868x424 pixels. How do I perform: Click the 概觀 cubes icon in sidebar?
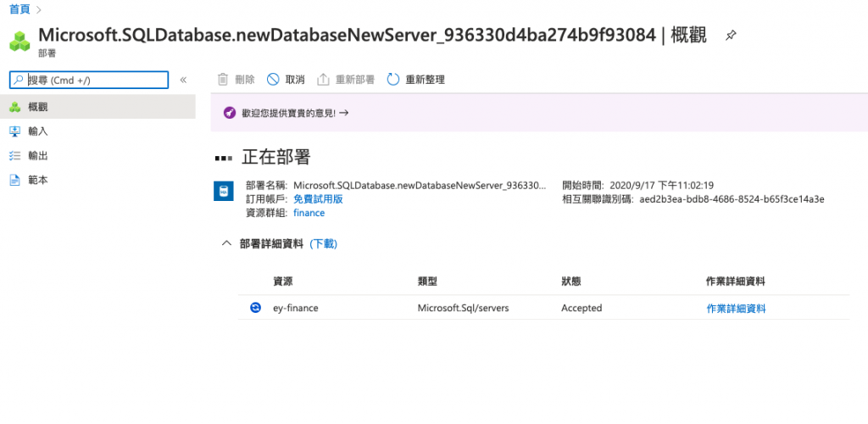(x=15, y=108)
